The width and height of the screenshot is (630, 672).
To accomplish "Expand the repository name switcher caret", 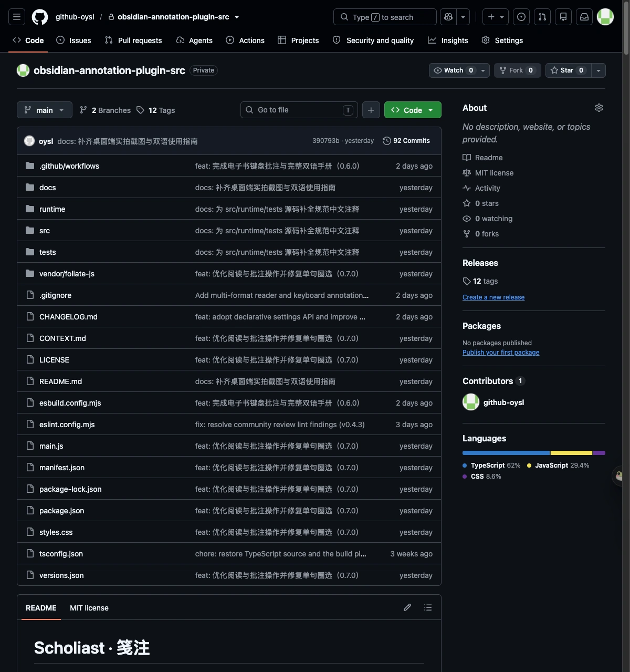I will pos(237,17).
